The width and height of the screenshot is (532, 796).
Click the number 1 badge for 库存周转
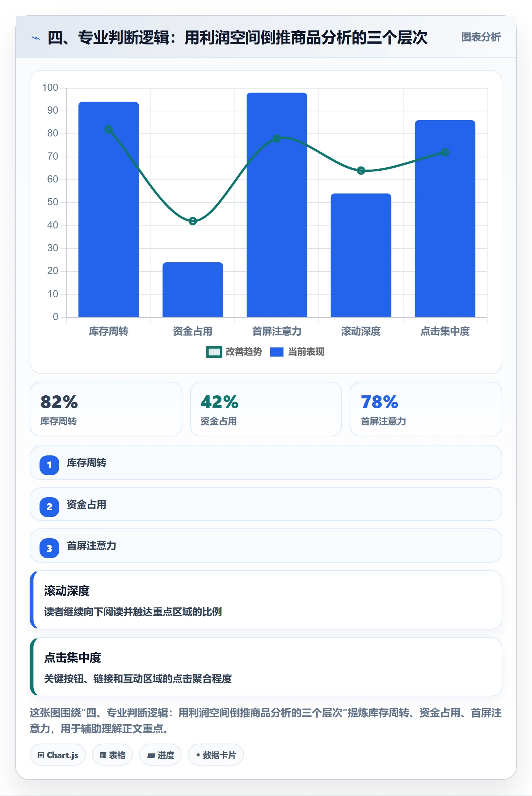49,465
